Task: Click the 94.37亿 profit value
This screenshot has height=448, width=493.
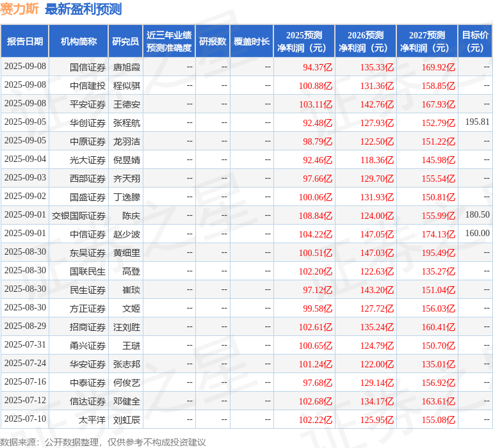Action: [318, 67]
